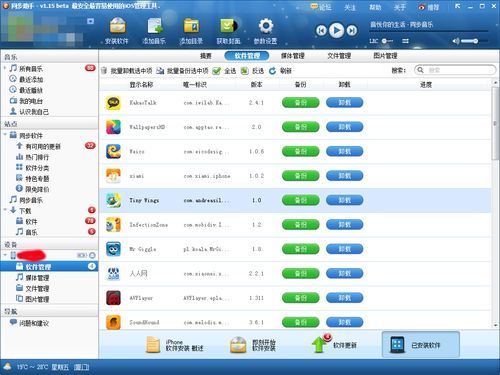This screenshot has height=375, width=500.
Task: Open the 论坛 forum link in title bar
Action: coord(321,7)
